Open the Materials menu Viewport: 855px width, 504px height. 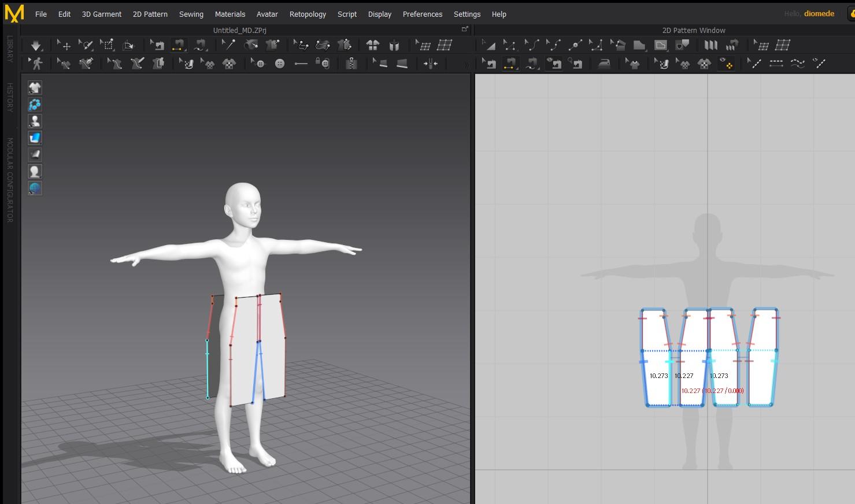pos(230,14)
